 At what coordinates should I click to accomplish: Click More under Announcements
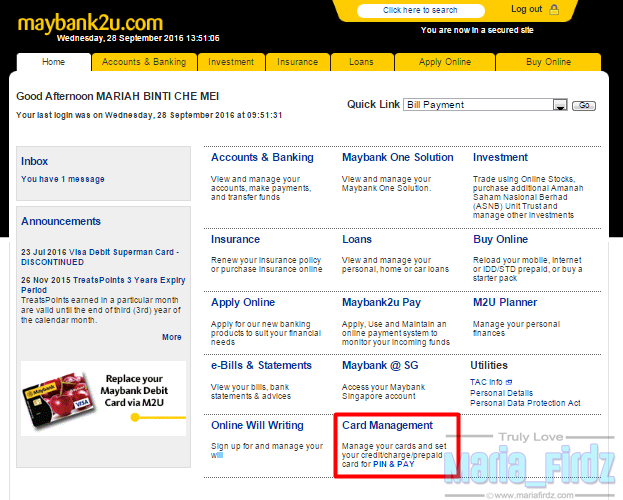(x=172, y=337)
